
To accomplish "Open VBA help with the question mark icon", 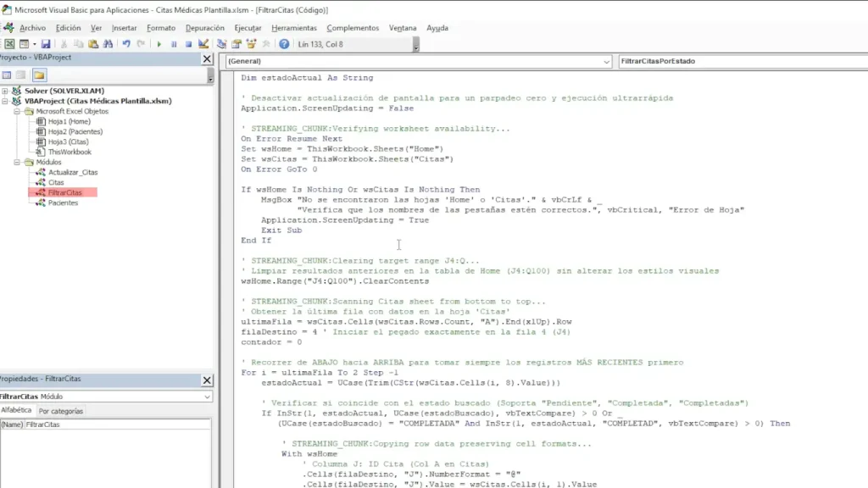I will 284,44.
